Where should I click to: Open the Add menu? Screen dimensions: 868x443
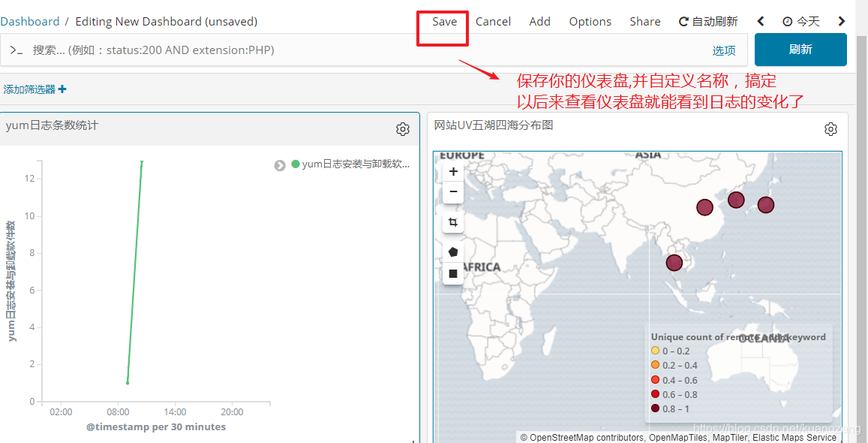(539, 22)
